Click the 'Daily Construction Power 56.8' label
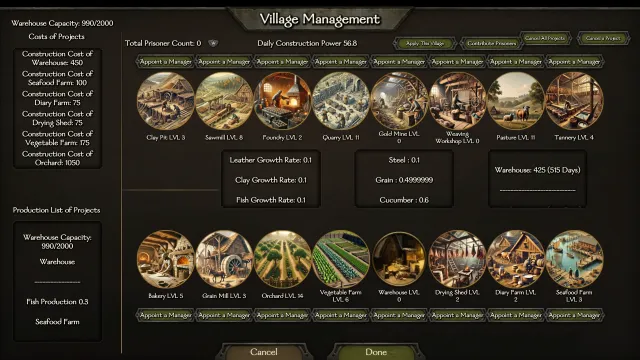 tap(307, 43)
